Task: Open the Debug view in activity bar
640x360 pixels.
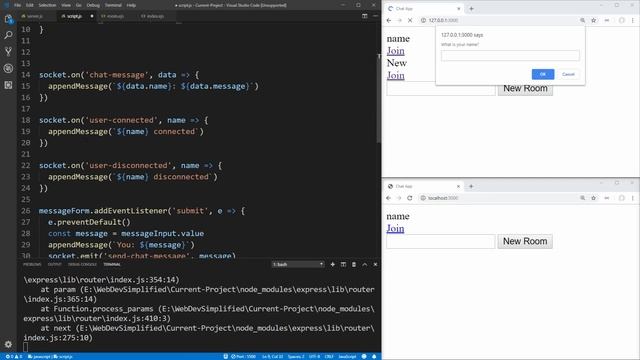Action: [x=8, y=68]
